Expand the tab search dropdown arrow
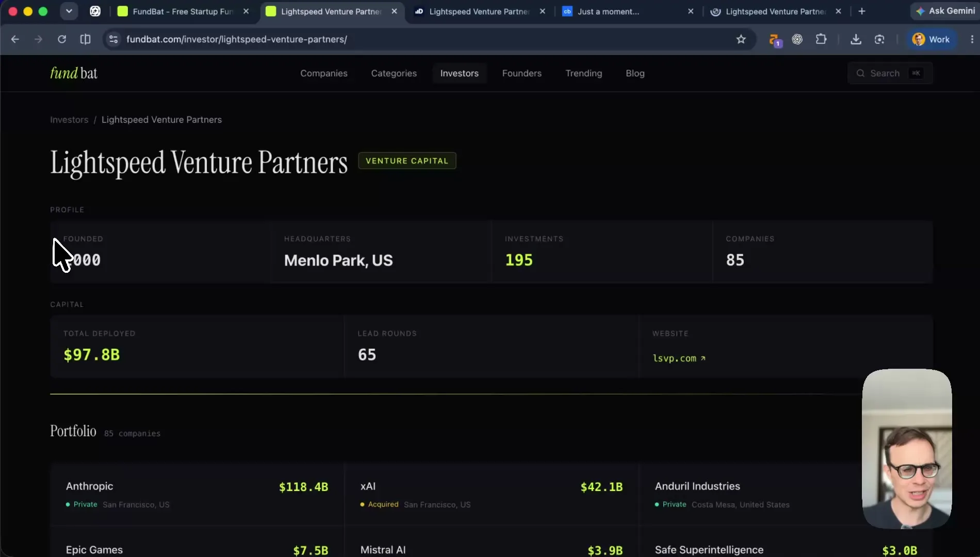 click(x=69, y=11)
